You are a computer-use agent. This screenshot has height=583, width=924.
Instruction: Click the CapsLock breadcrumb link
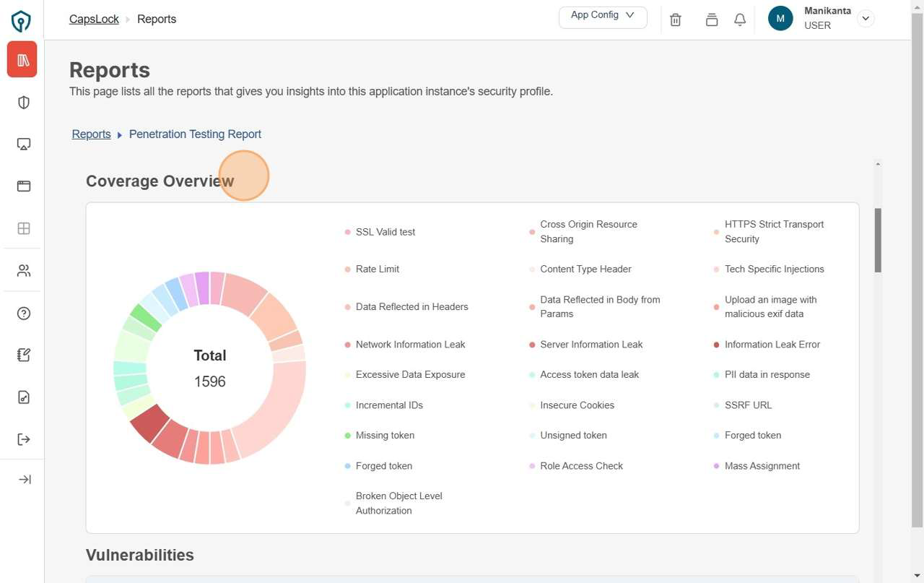click(94, 20)
